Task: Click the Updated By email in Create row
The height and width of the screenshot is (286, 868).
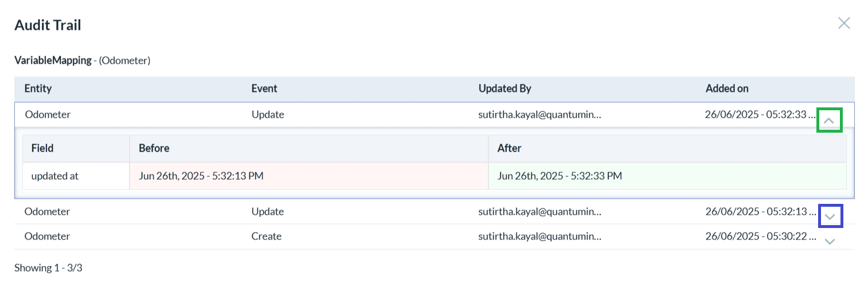Action: 540,237
